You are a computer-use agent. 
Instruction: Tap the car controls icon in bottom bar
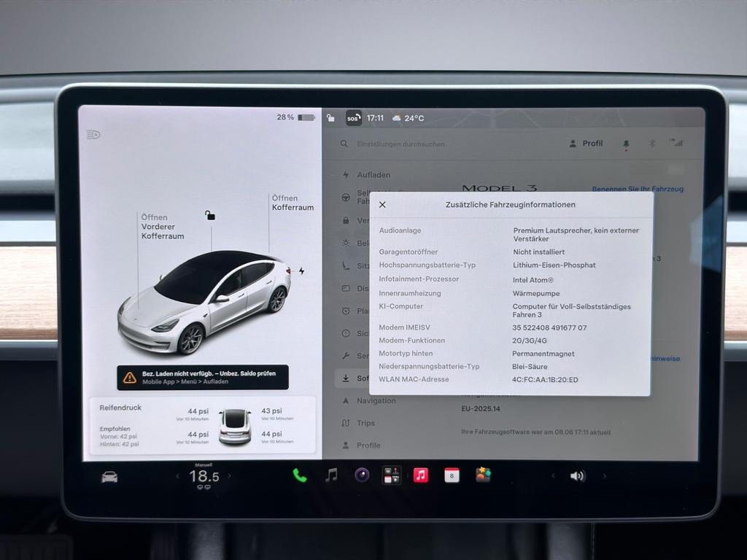point(109,477)
